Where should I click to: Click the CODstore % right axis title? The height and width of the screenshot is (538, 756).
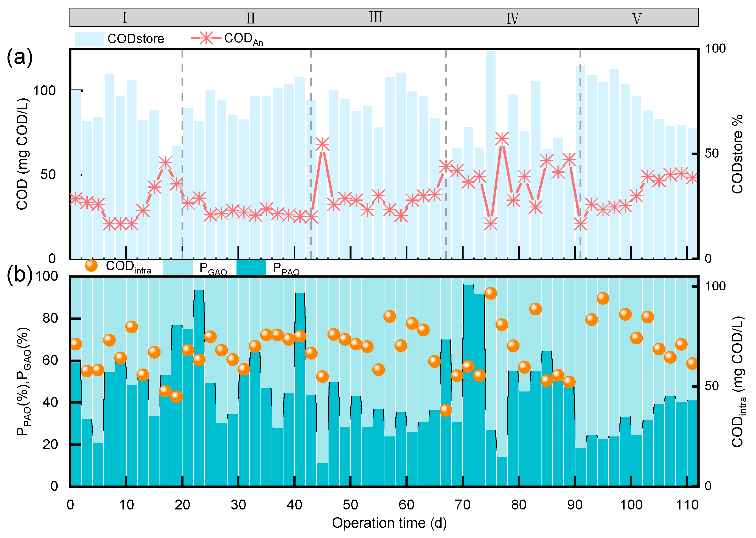(x=737, y=154)
